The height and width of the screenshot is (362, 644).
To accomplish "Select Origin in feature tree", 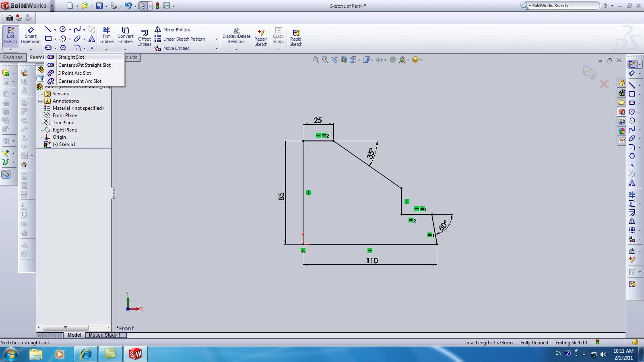I will click(x=59, y=137).
